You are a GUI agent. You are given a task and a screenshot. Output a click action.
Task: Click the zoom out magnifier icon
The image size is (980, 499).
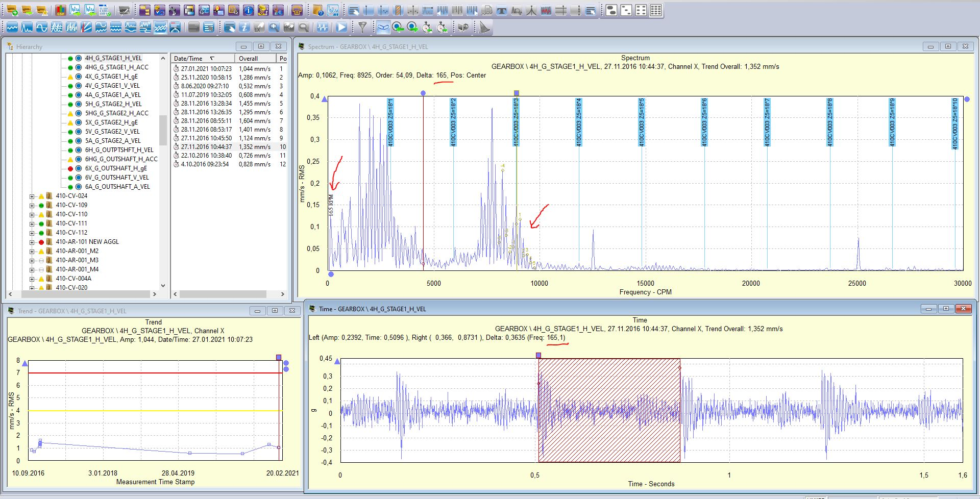304,27
